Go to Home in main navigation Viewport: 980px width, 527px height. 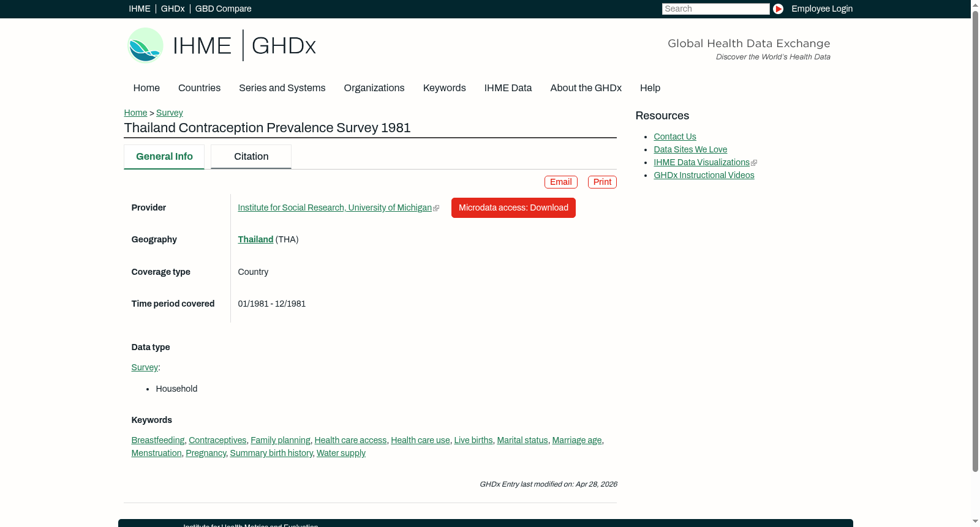tap(146, 88)
